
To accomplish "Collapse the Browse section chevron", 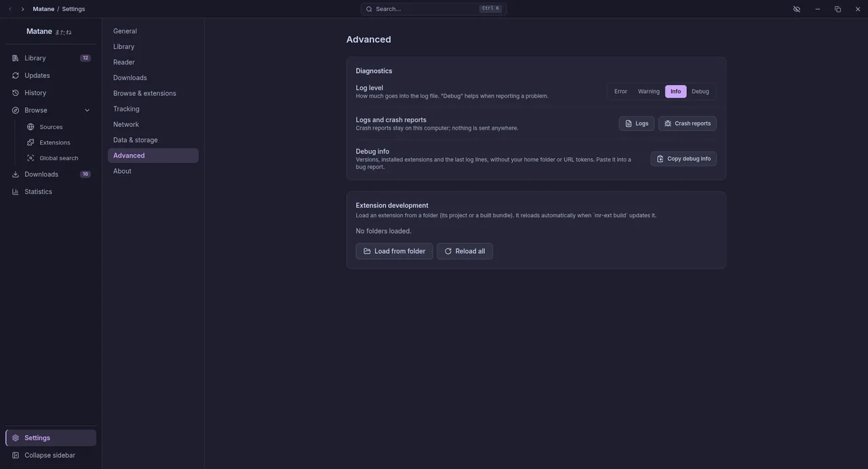I will click(x=87, y=110).
